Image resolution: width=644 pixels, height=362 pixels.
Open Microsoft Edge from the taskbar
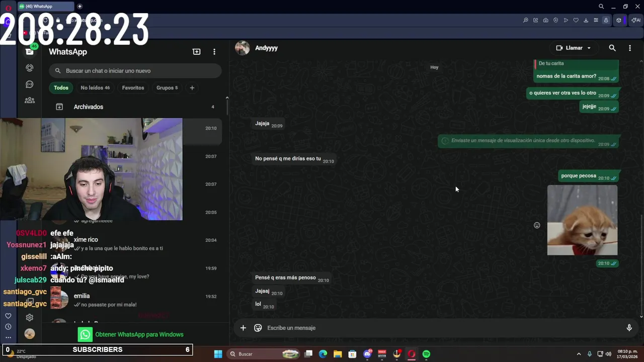coord(323,354)
